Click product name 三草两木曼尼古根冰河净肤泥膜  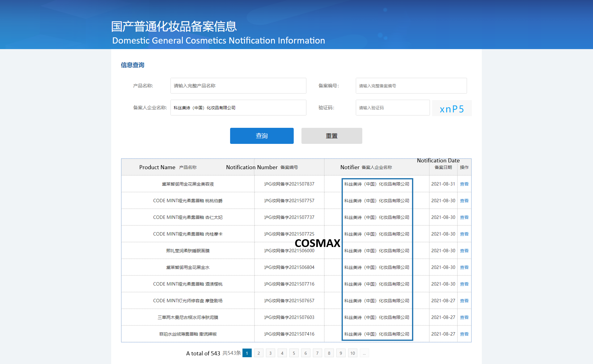click(x=188, y=317)
